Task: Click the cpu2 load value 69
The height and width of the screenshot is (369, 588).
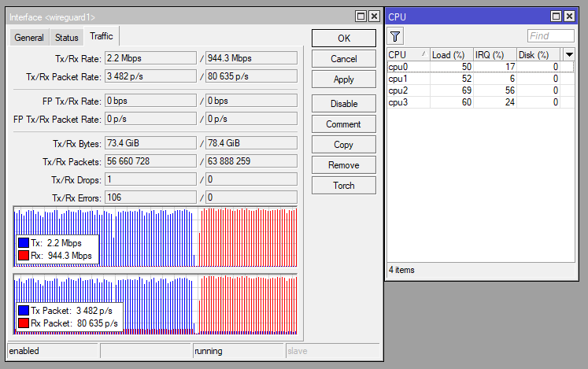Action: (467, 90)
